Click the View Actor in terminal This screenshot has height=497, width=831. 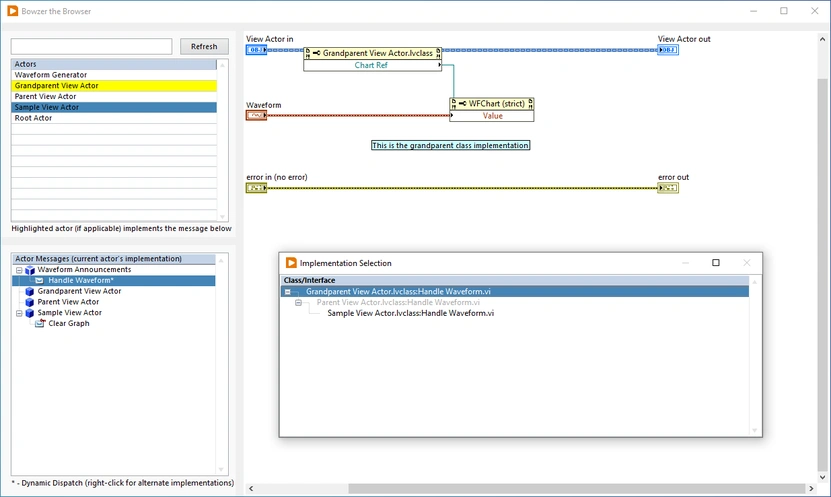257,50
